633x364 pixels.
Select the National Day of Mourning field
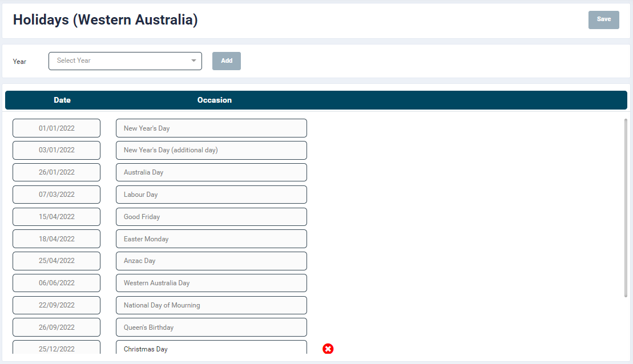211,305
